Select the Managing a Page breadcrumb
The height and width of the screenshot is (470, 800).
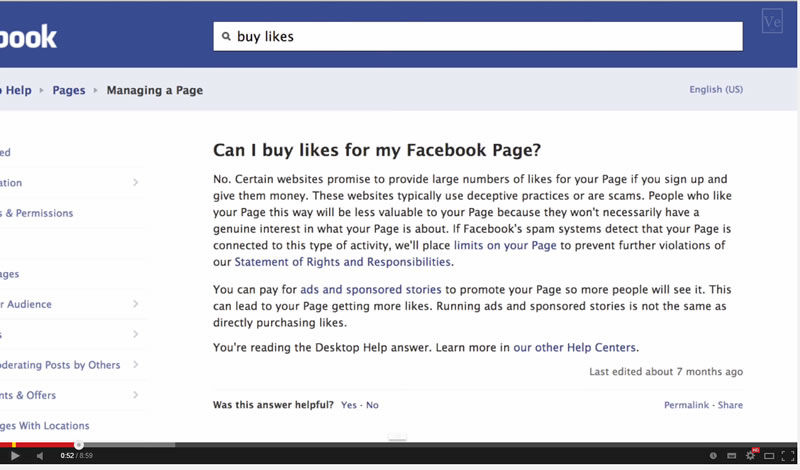(x=155, y=90)
